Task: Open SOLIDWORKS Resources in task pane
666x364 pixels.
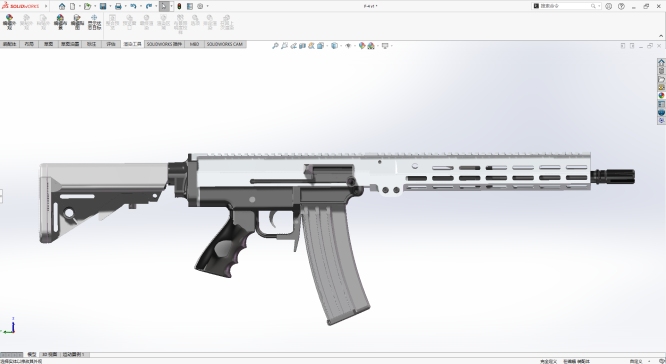Action: click(x=661, y=62)
